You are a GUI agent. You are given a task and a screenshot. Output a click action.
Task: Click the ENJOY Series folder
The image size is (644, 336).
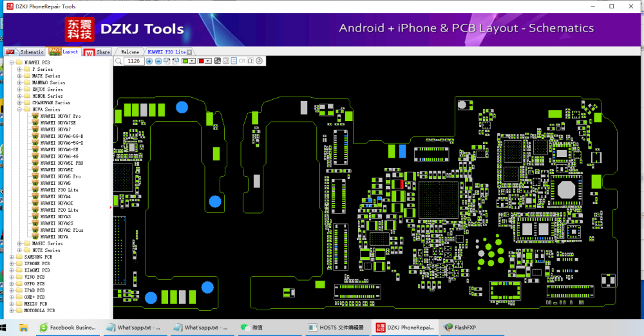point(47,89)
